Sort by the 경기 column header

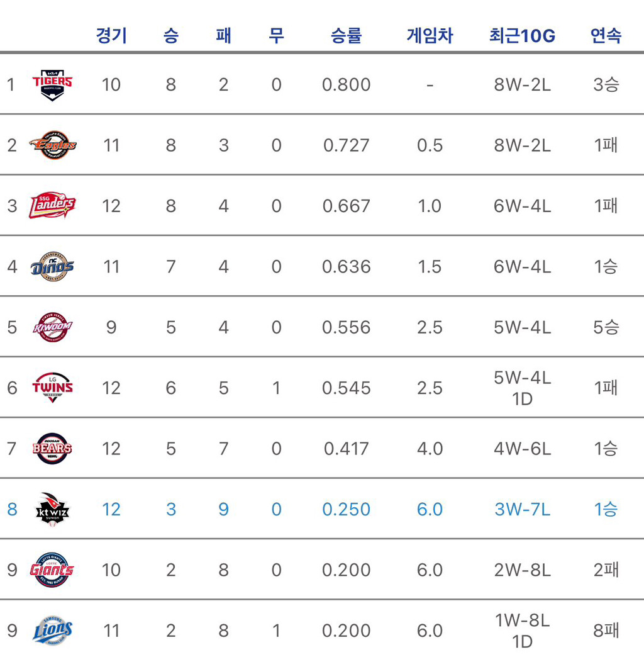click(x=111, y=35)
